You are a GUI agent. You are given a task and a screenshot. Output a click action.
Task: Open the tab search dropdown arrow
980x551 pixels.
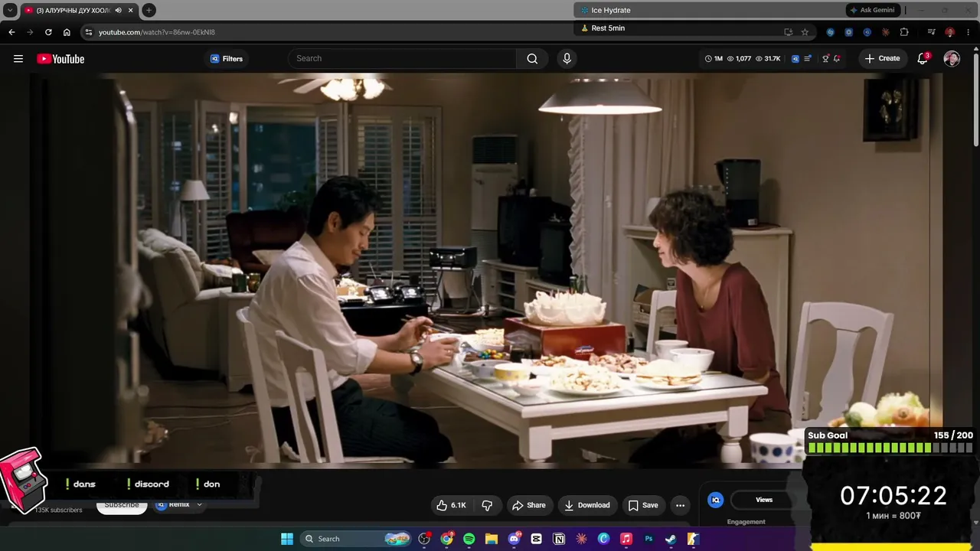point(10,10)
